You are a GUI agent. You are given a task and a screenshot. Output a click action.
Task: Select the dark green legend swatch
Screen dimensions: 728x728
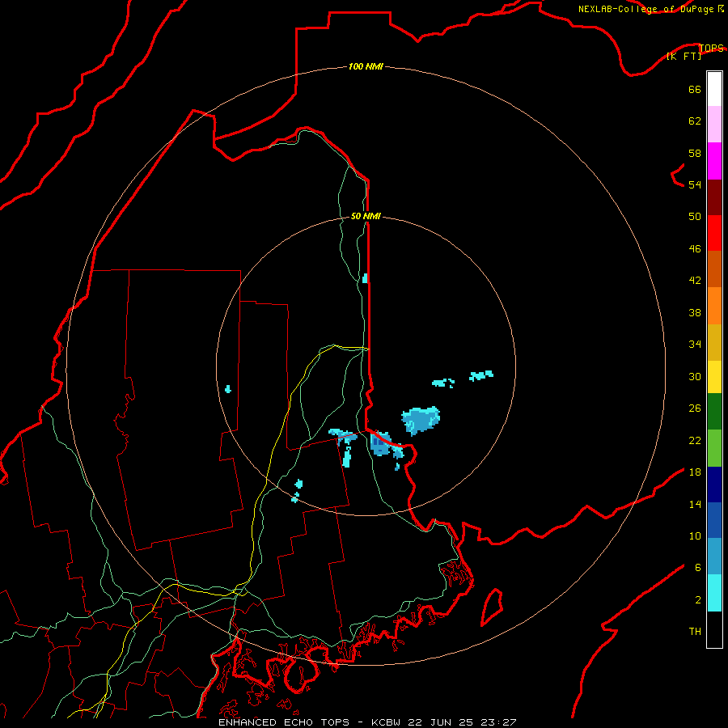click(x=714, y=412)
